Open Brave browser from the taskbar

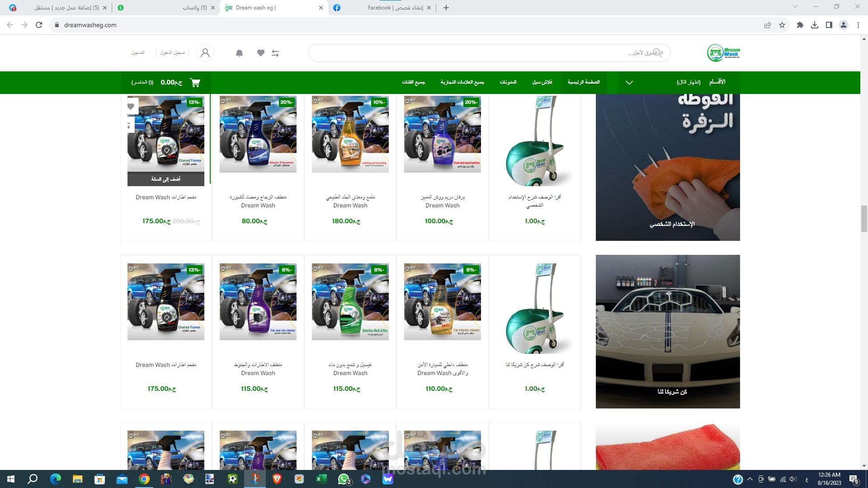277,479
